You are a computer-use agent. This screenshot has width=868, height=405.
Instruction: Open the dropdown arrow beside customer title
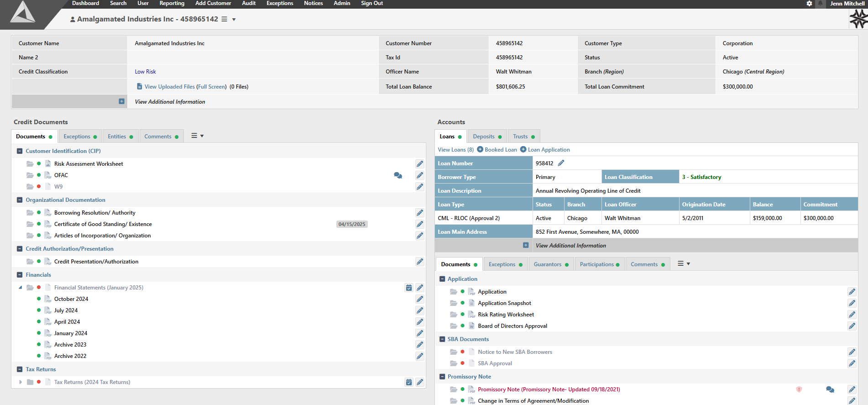click(234, 20)
